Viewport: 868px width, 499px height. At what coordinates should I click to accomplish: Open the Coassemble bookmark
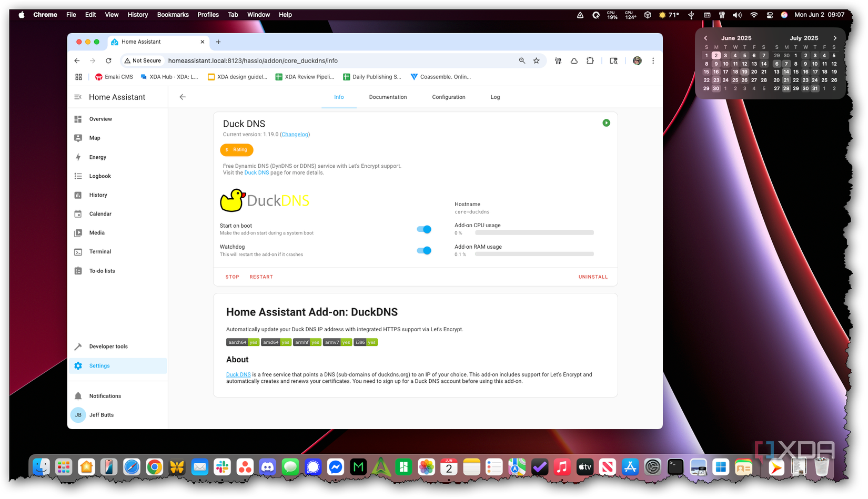pyautogui.click(x=441, y=77)
